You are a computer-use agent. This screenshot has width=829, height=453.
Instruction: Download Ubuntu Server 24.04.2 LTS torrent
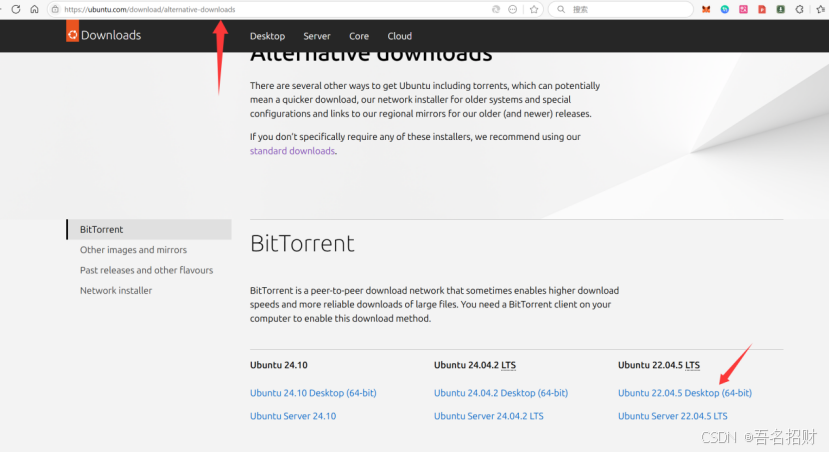489,416
